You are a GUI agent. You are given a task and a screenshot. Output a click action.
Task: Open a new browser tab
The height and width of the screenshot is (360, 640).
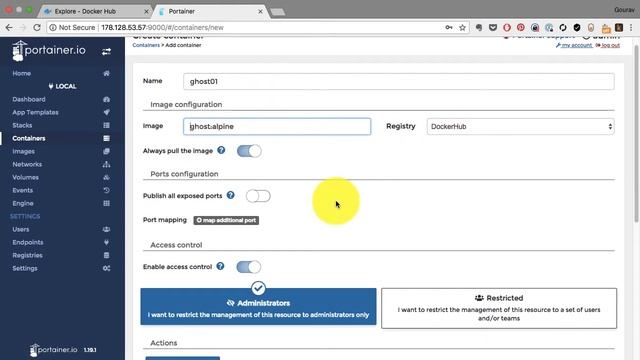pyautogui.click(x=278, y=12)
